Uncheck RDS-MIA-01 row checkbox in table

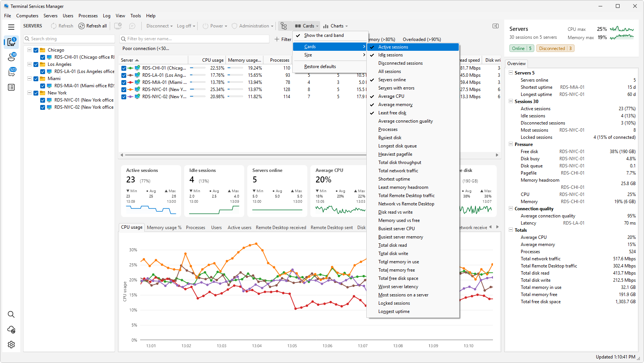pyautogui.click(x=124, y=82)
